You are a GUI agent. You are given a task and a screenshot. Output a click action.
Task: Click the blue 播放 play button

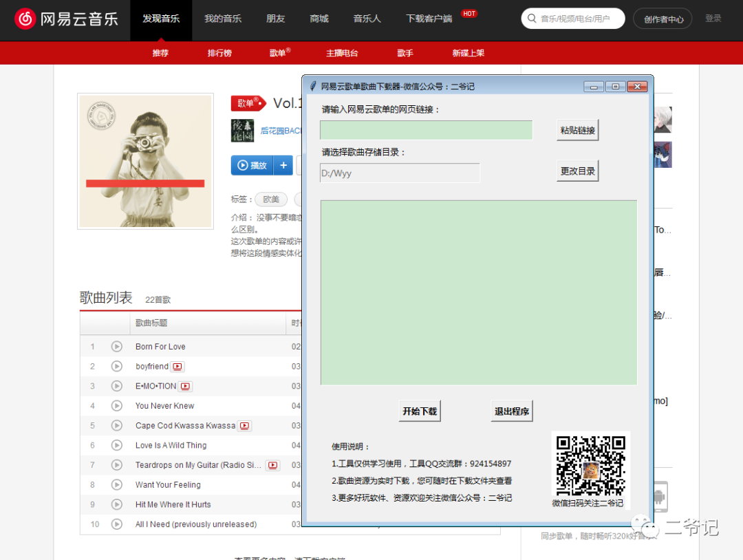point(252,165)
